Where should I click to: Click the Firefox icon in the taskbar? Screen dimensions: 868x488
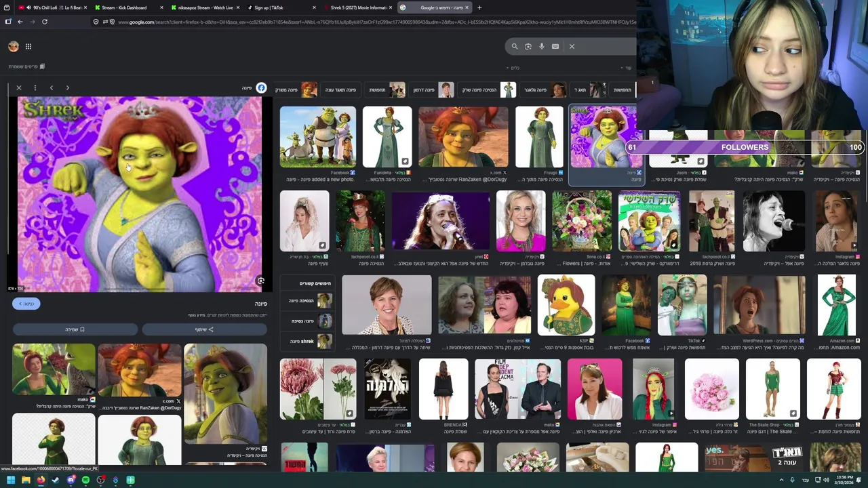point(41,480)
